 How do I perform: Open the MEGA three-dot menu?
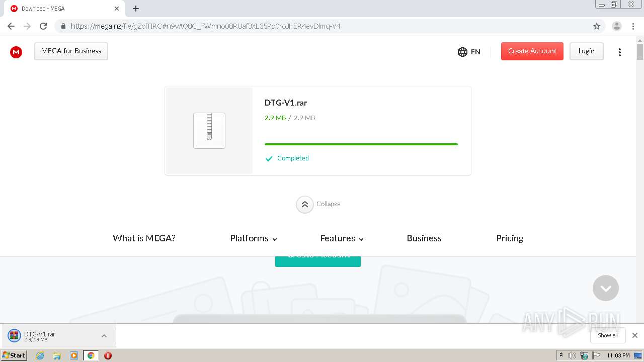pyautogui.click(x=620, y=52)
